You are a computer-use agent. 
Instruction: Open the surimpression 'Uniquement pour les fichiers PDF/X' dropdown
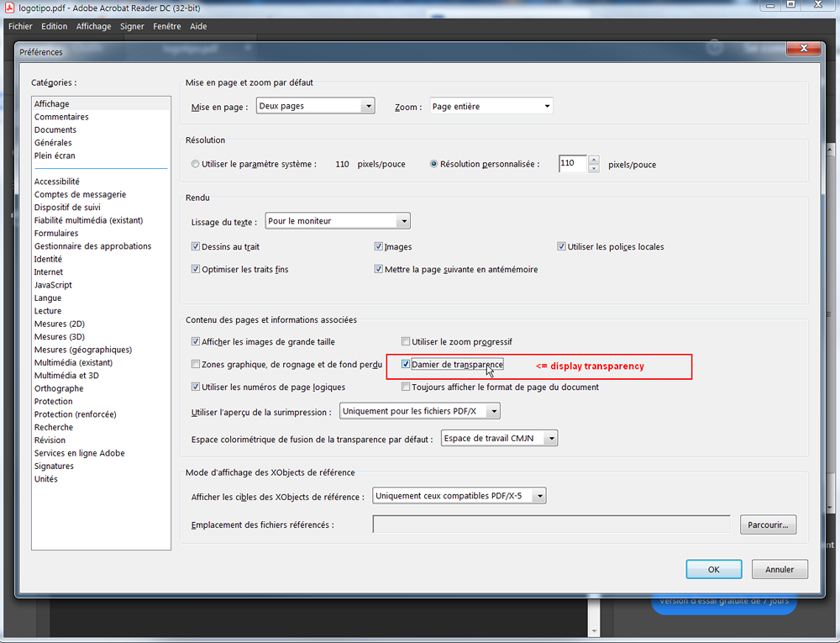[x=420, y=412]
